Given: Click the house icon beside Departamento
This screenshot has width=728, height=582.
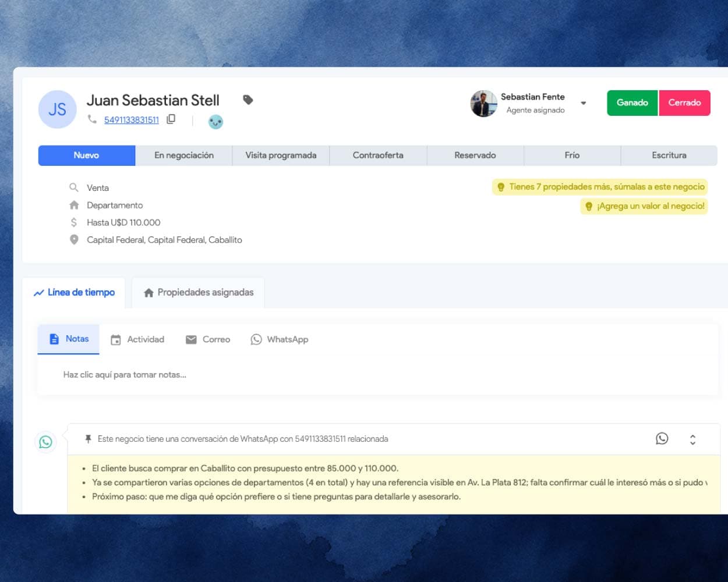Looking at the screenshot, I should (x=74, y=205).
